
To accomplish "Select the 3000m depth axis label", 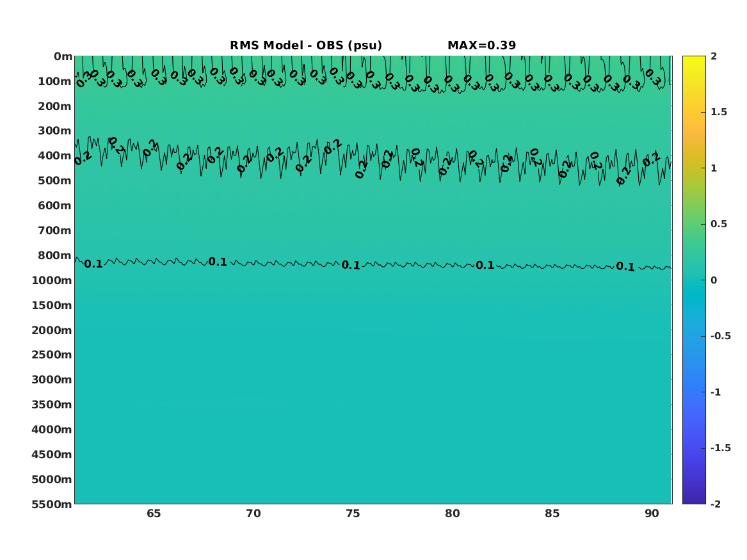I will (52, 380).
